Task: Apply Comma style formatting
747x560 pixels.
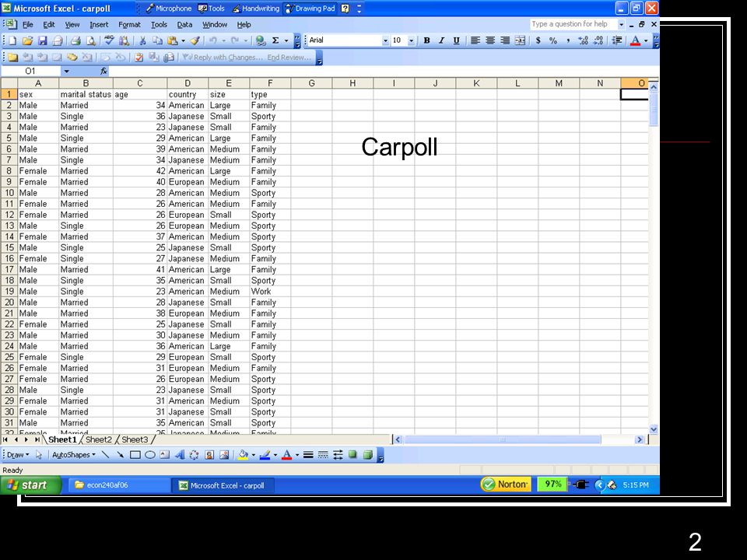Action: click(568, 41)
